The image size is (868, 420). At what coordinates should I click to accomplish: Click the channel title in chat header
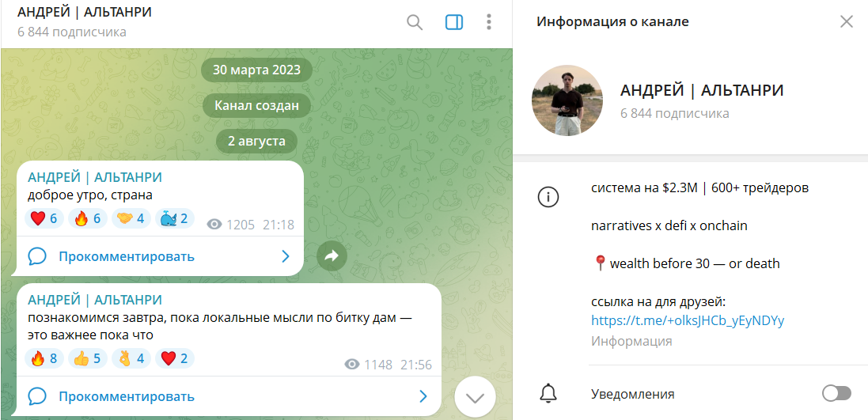pos(85,12)
